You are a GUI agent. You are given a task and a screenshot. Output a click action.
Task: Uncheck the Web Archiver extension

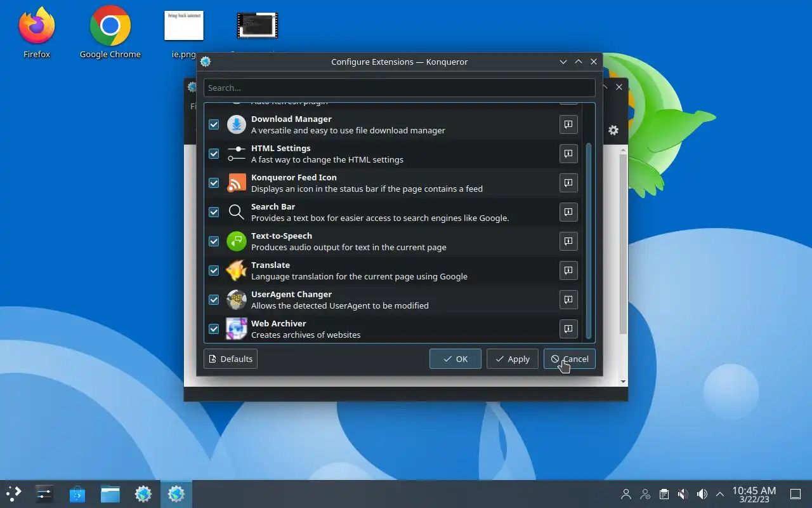(214, 329)
